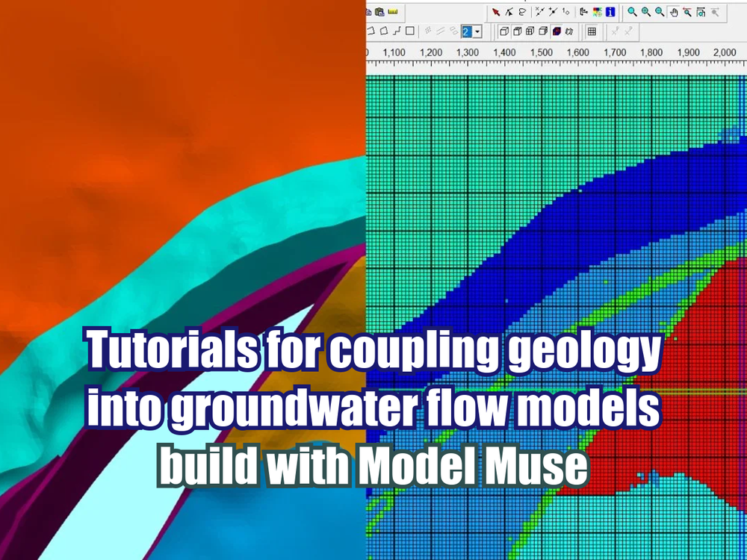This screenshot has height=560, width=747.
Task: Click the 1,500 ruler label
Action: coord(541,52)
